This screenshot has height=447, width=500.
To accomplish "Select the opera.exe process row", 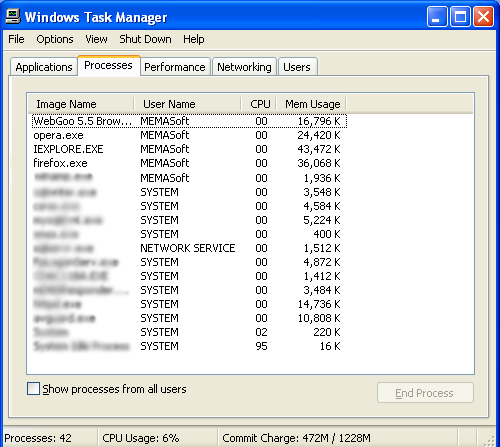I will coord(189,135).
